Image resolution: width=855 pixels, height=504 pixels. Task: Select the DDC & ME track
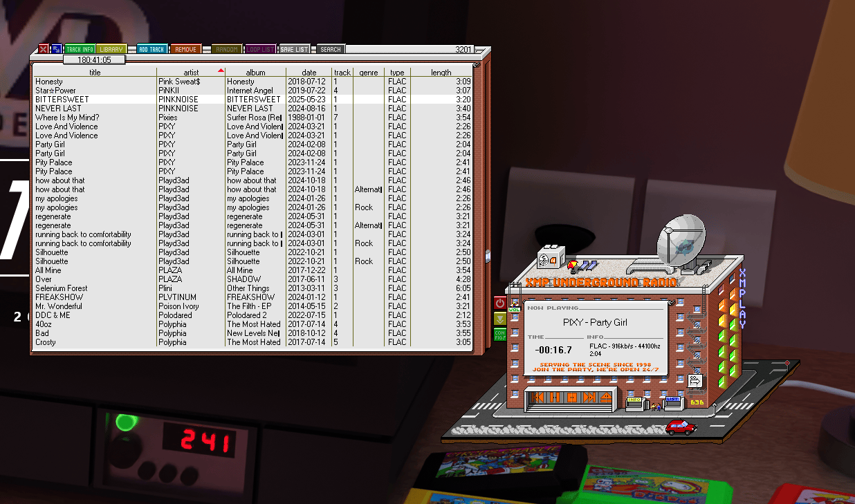(252, 315)
